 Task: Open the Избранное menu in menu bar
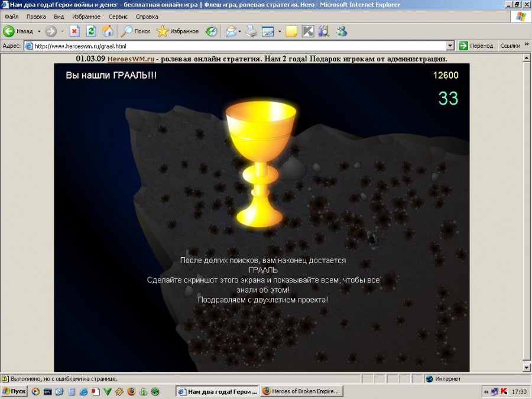point(86,17)
